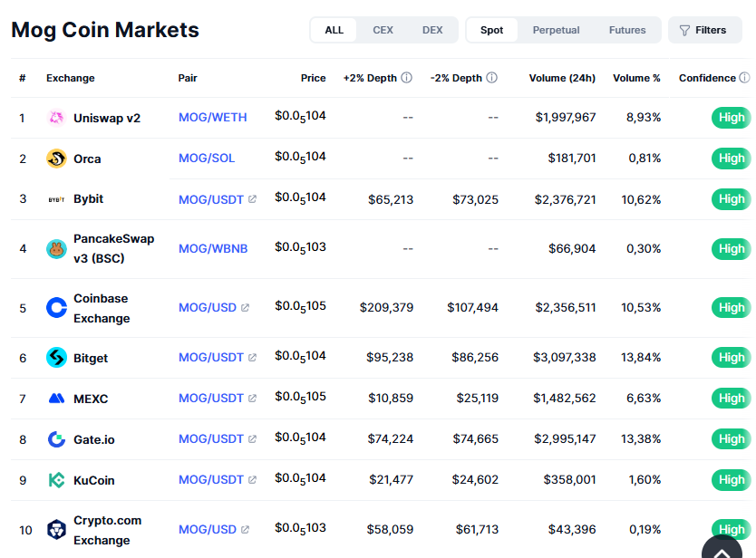
Task: Click the $209,379 depth value
Action: 386,307
